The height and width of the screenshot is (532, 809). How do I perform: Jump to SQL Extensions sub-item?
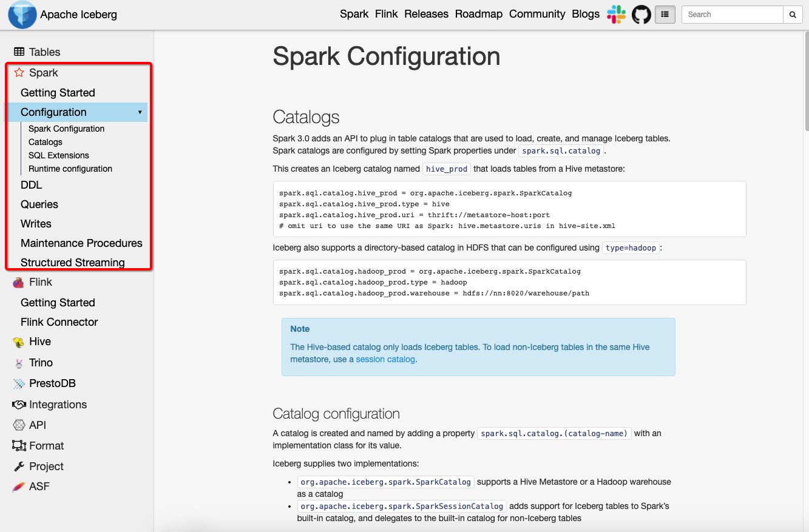click(x=59, y=155)
